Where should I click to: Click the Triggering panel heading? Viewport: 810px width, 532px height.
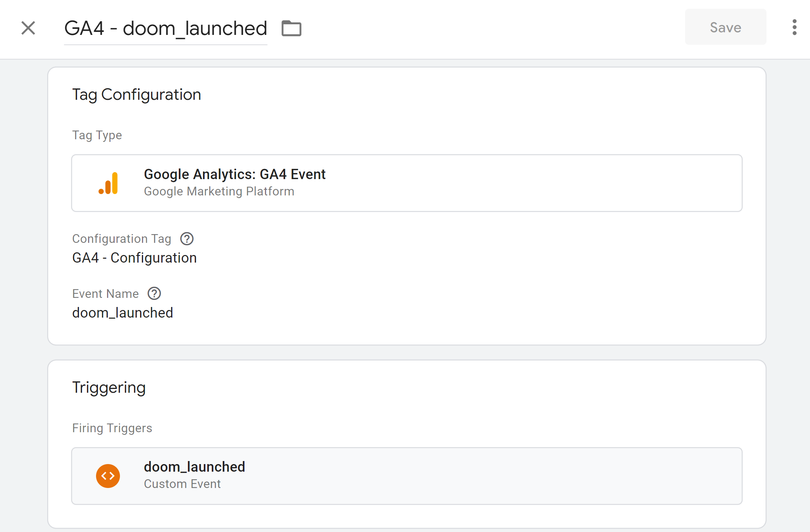tap(109, 387)
